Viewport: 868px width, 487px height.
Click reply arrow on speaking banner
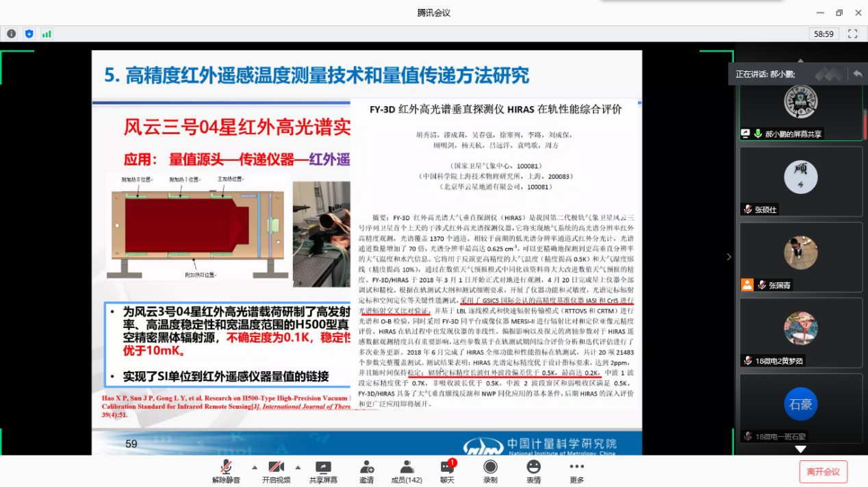[857, 74]
